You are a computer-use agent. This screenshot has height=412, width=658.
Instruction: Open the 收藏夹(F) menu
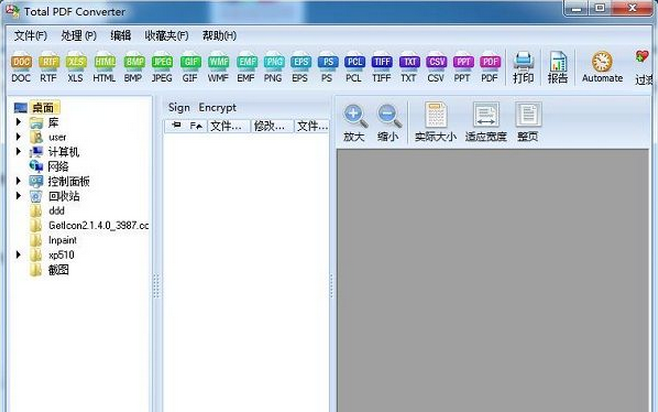pyautogui.click(x=167, y=36)
